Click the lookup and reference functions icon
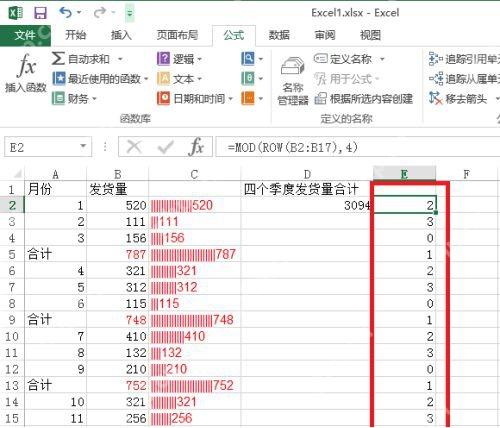 click(x=248, y=59)
